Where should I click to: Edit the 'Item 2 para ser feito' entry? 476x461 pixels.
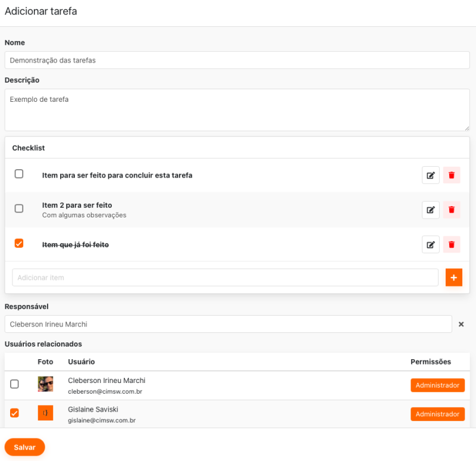431,210
